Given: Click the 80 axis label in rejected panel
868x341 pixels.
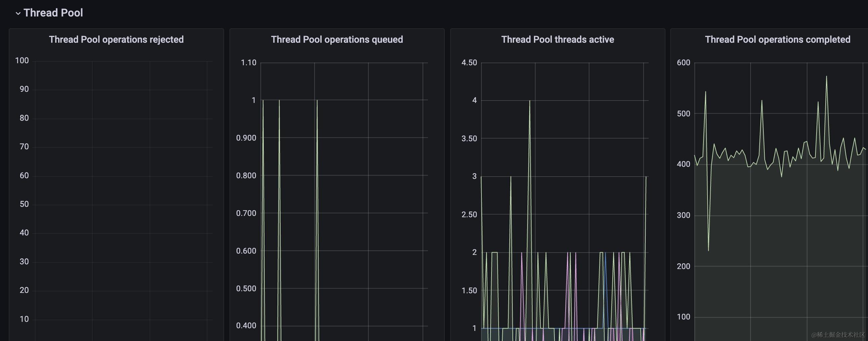Looking at the screenshot, I should click(x=24, y=118).
